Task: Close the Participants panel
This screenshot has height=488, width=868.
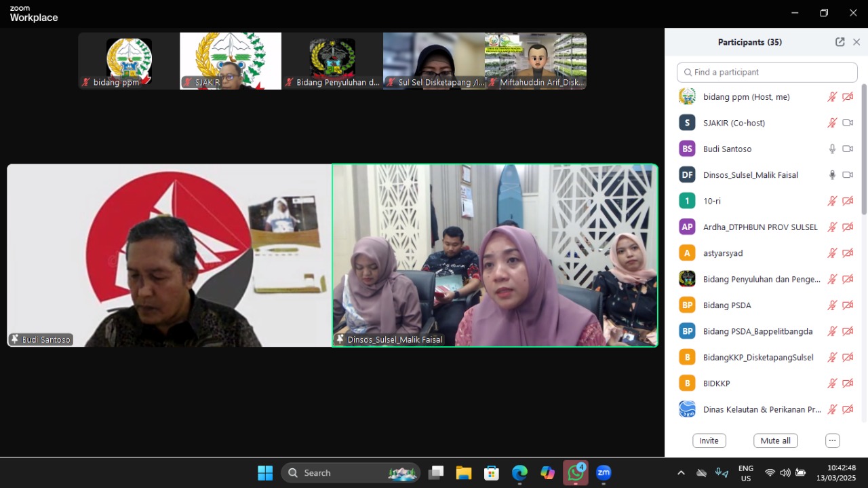Action: point(856,42)
